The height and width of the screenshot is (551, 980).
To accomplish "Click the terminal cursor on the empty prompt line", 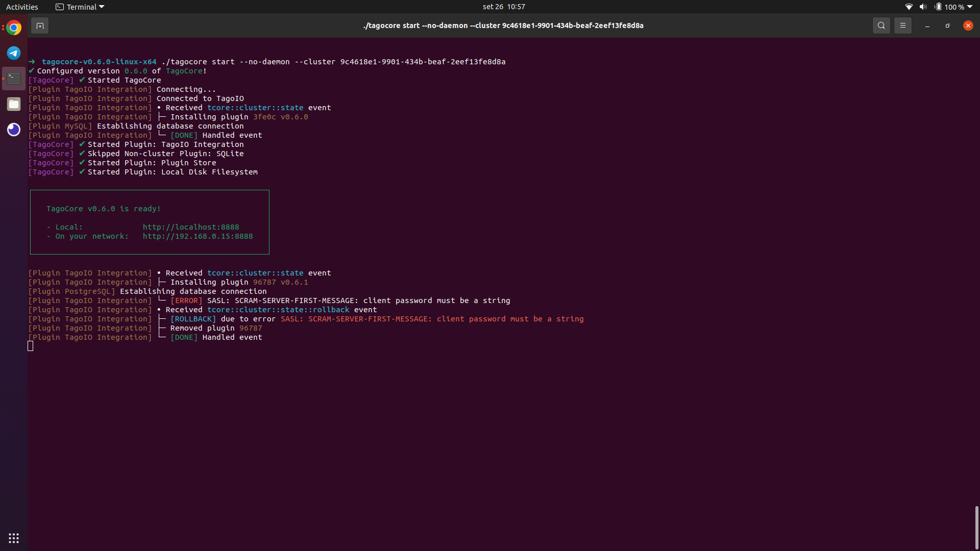I will click(31, 346).
